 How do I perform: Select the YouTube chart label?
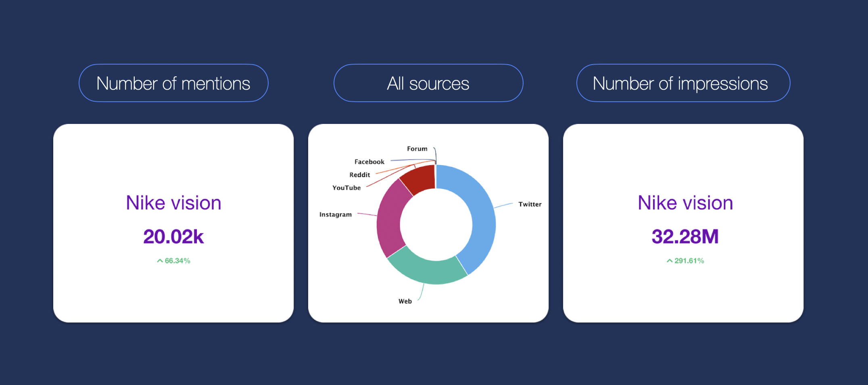tap(346, 188)
